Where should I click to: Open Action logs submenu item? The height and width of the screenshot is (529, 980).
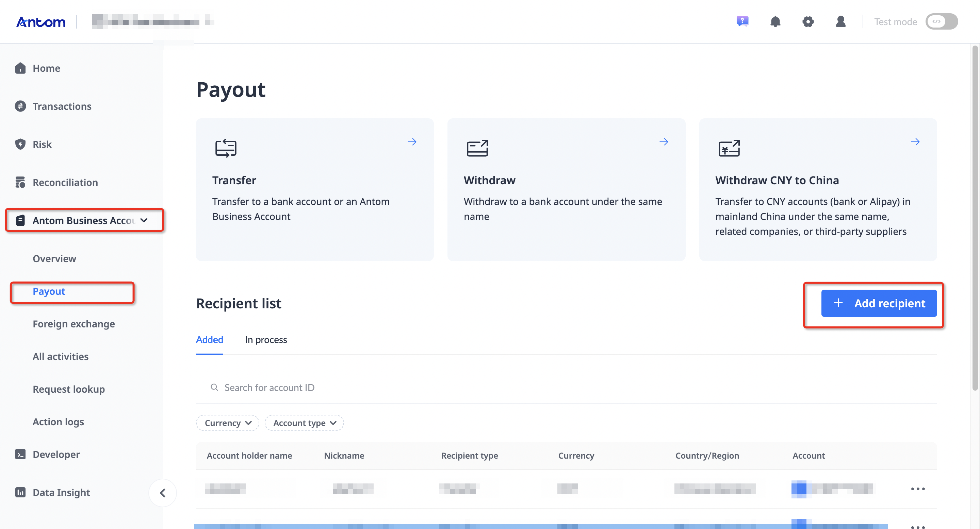click(x=58, y=422)
